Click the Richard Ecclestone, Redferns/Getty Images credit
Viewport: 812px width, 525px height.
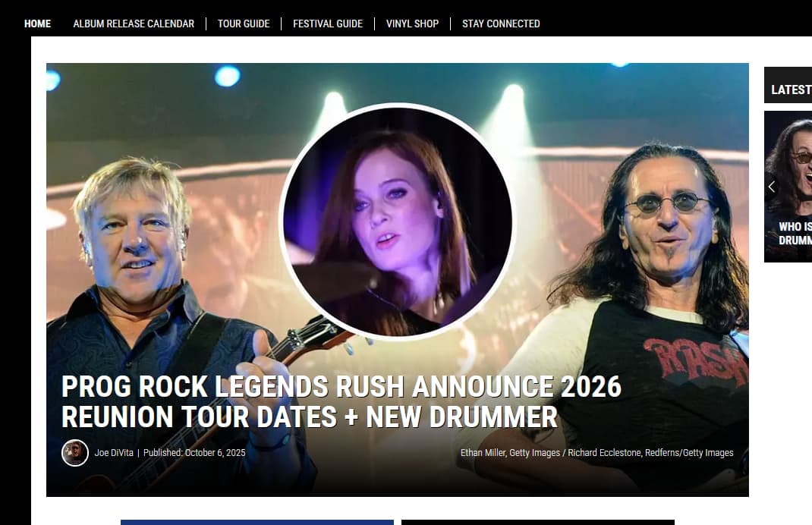[650, 452]
